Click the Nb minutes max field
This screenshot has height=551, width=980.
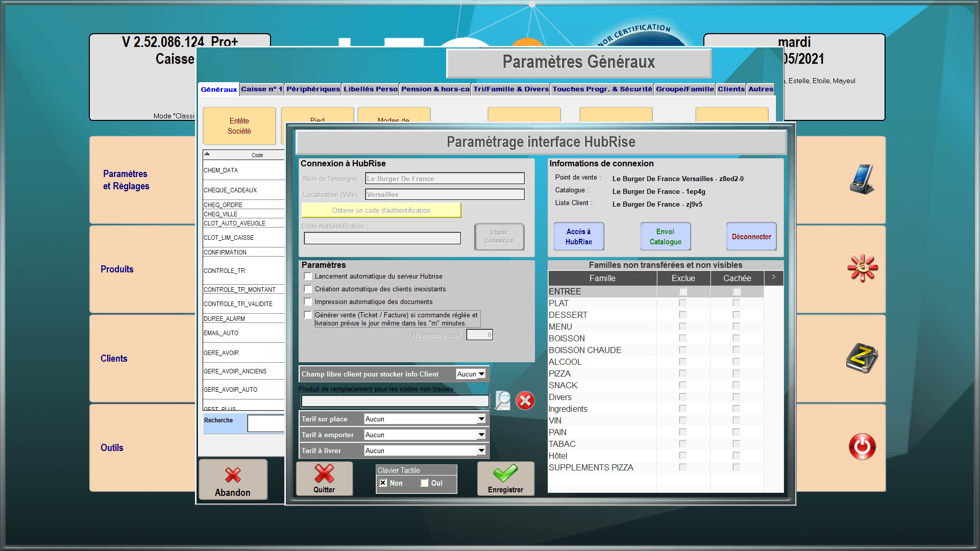click(479, 335)
